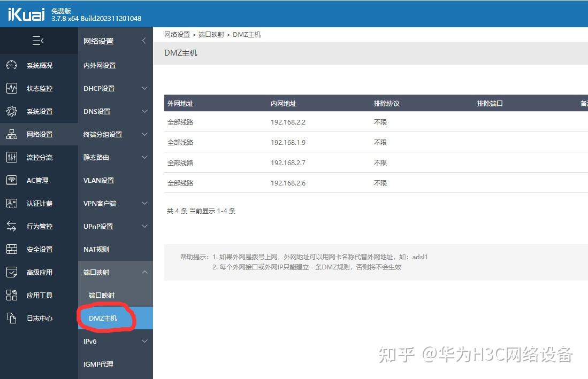
Task: Select the 日志中心 log center icon
Action: [x=12, y=318]
